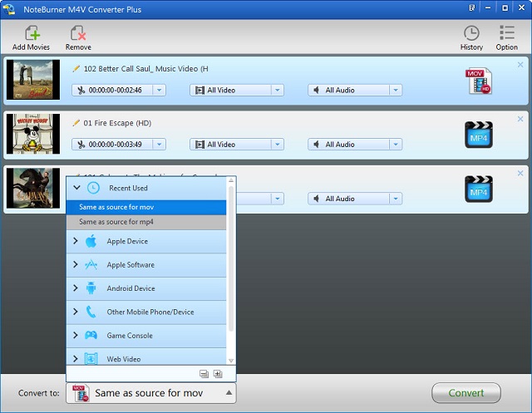Click the format list scrollbar down arrow
532x413 pixels.
coord(231,361)
